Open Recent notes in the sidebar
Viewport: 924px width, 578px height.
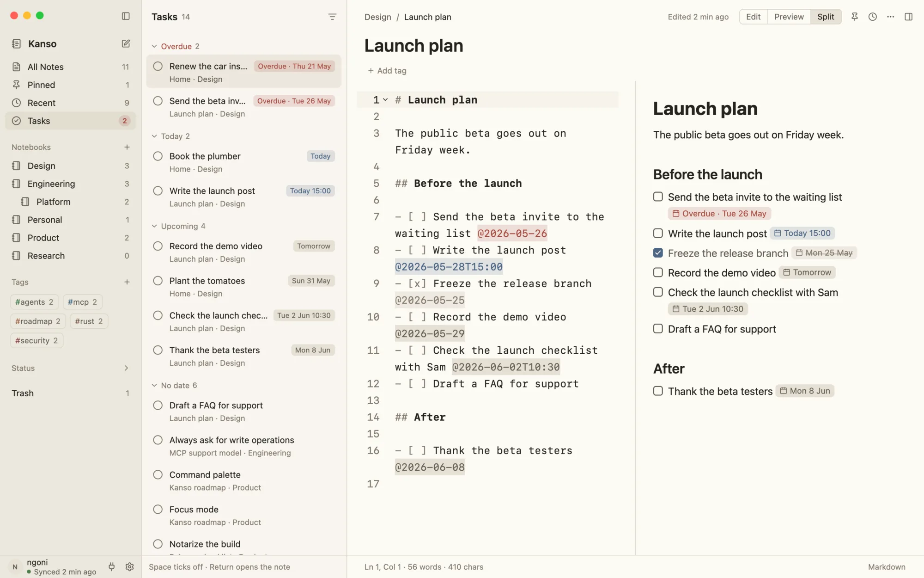click(71, 103)
